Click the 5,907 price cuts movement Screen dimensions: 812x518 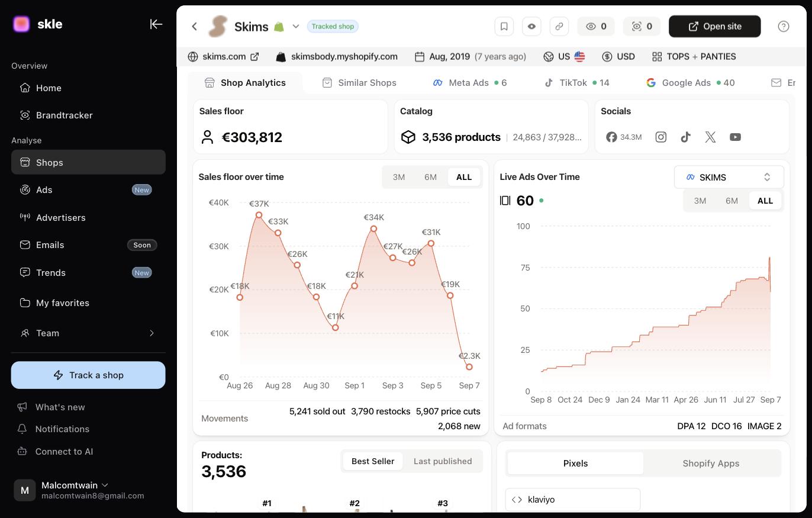448,411
